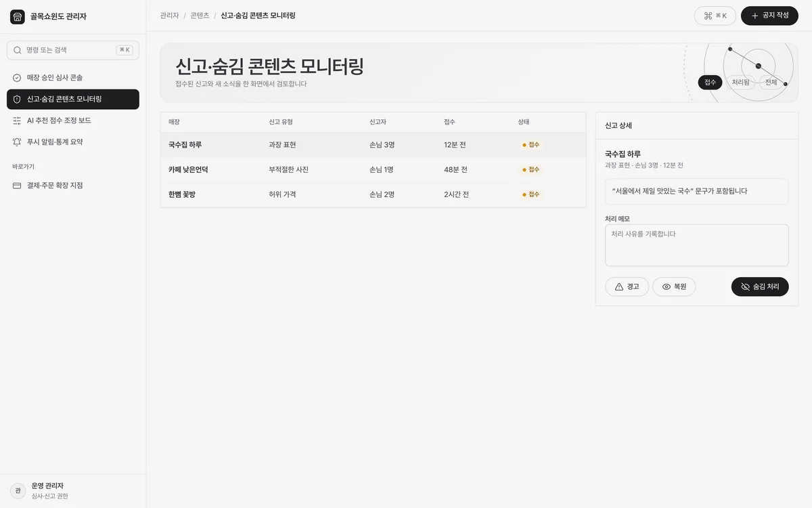Click the 운영 관리자 account name

(47, 486)
